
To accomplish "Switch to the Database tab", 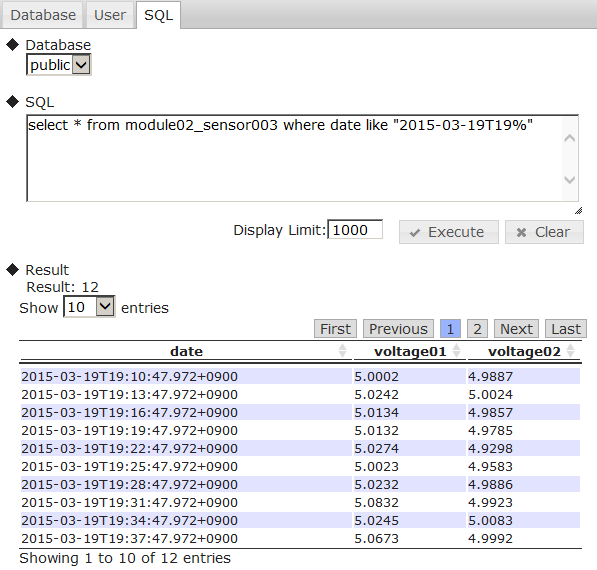I will [43, 15].
